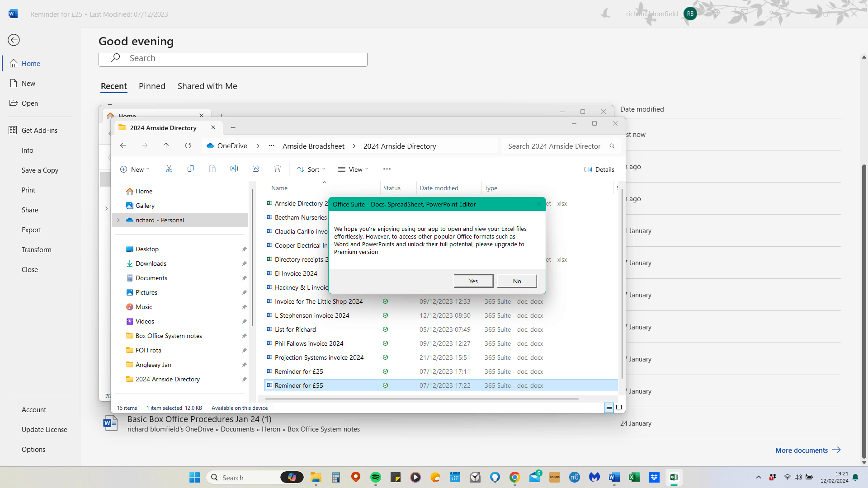
Task: Switch to the Pinned tab in Word
Action: (152, 86)
